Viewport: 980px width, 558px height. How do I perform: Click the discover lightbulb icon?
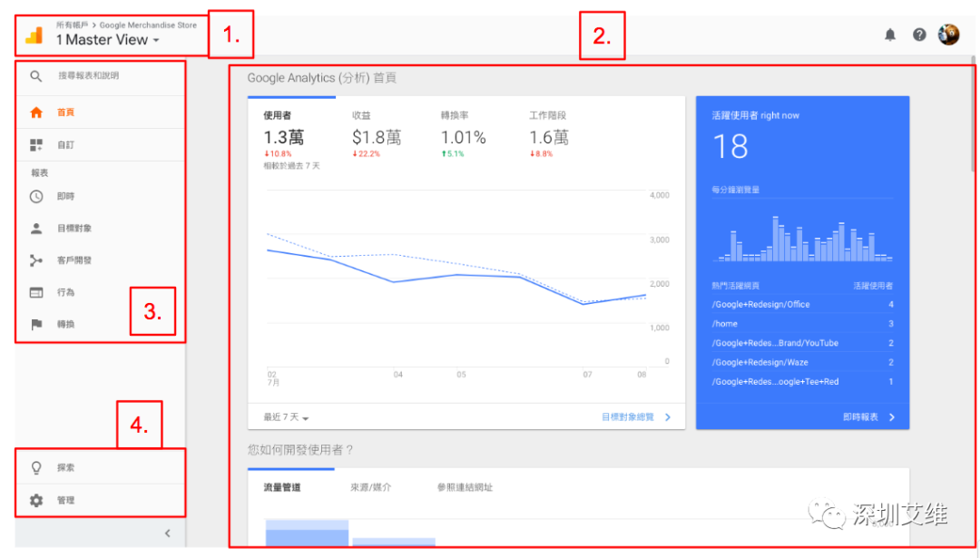click(x=36, y=468)
